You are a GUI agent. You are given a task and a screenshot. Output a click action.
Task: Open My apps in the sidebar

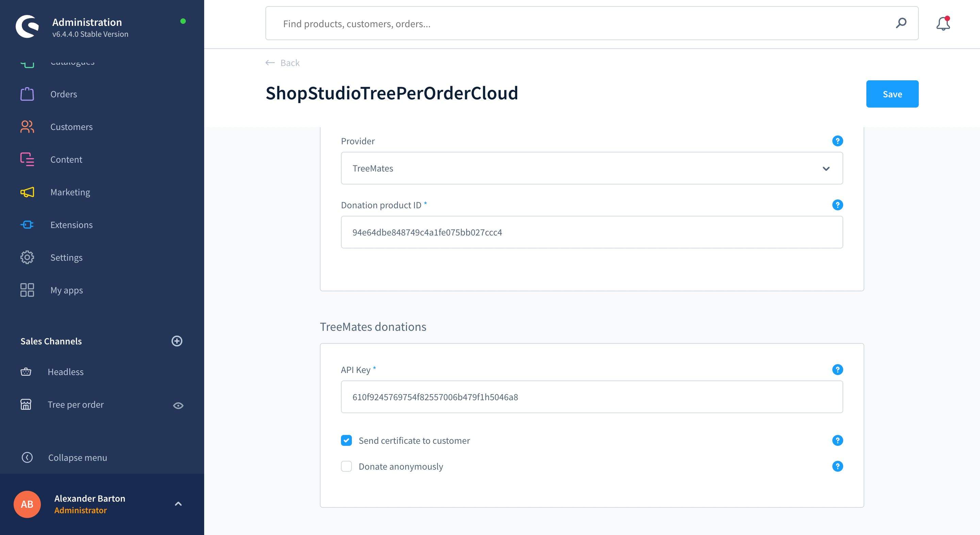[67, 290]
